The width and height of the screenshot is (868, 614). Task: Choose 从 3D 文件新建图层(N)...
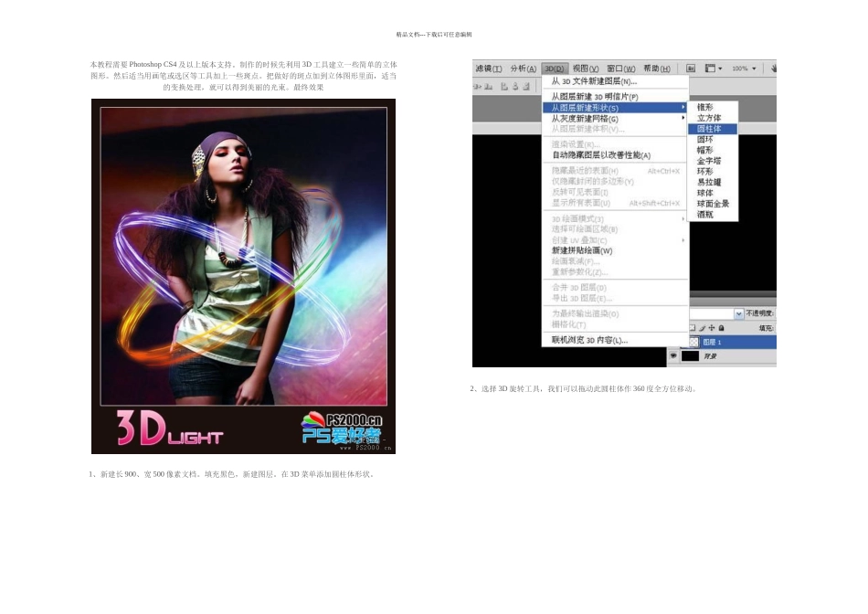(x=616, y=81)
